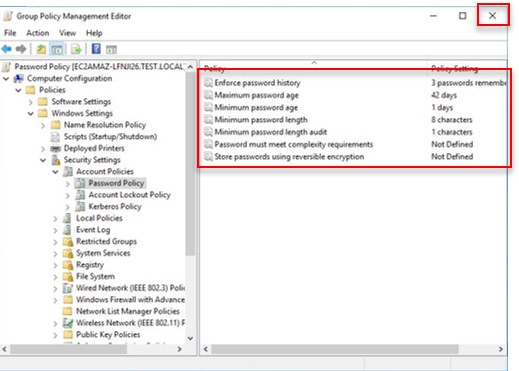The image size is (519, 371).
Task: Click the Enforce password history policy icon
Action: [x=208, y=82]
